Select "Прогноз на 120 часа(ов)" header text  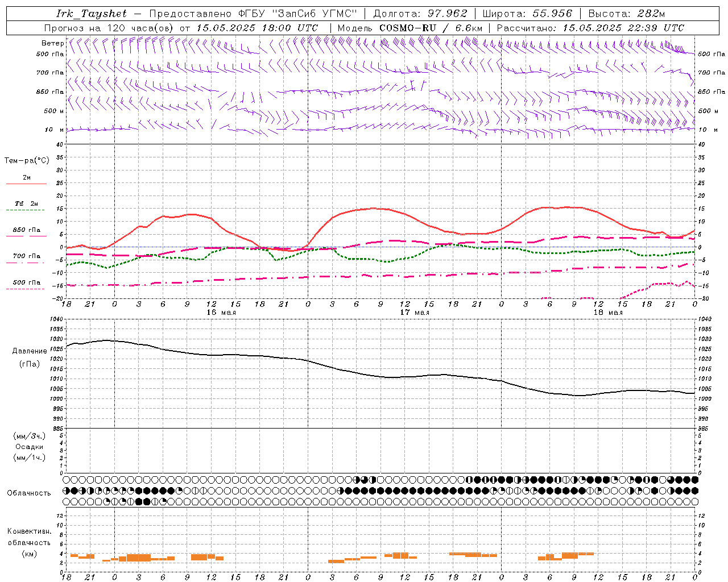click(109, 28)
